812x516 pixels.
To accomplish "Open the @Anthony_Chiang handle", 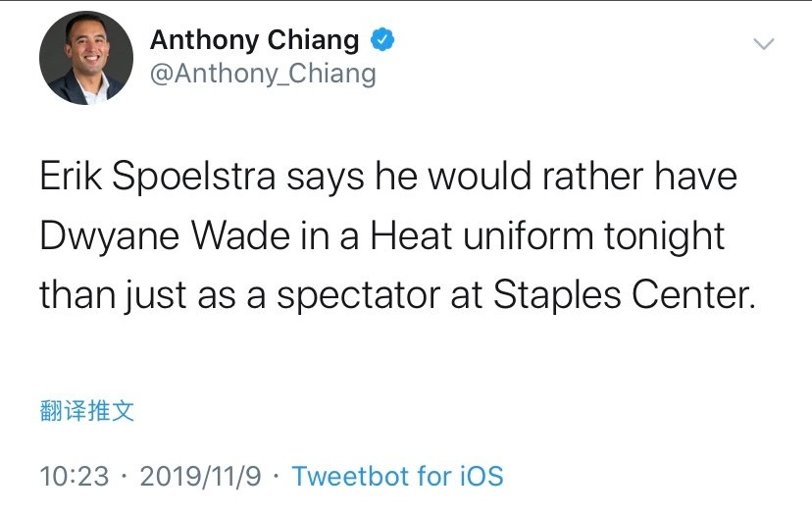I will (262, 74).
